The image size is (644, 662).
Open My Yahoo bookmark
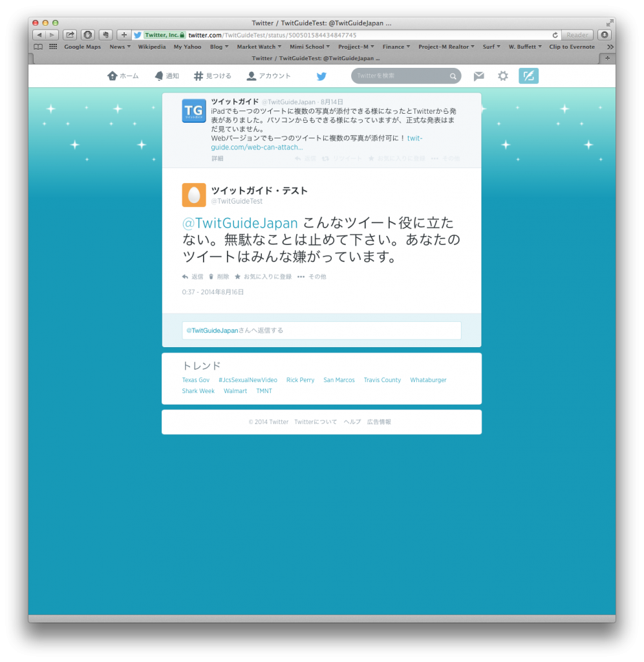[187, 47]
